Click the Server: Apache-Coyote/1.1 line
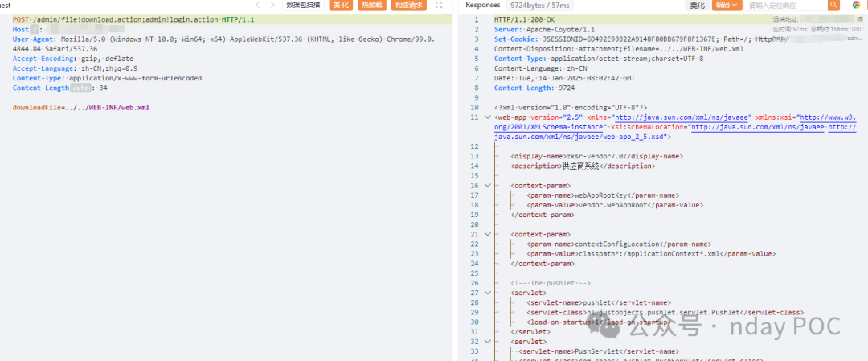 [x=545, y=29]
